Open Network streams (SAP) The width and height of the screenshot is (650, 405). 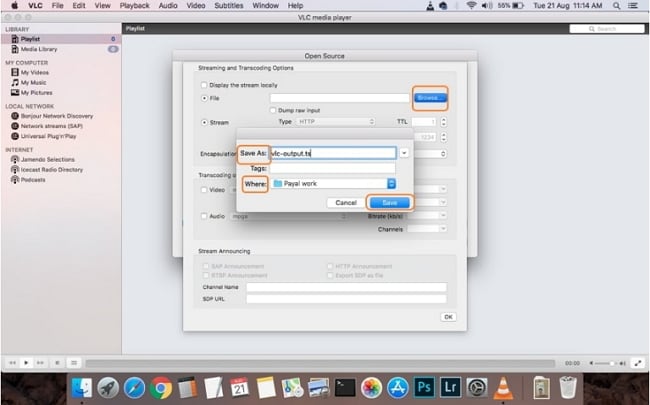pyautogui.click(x=51, y=126)
